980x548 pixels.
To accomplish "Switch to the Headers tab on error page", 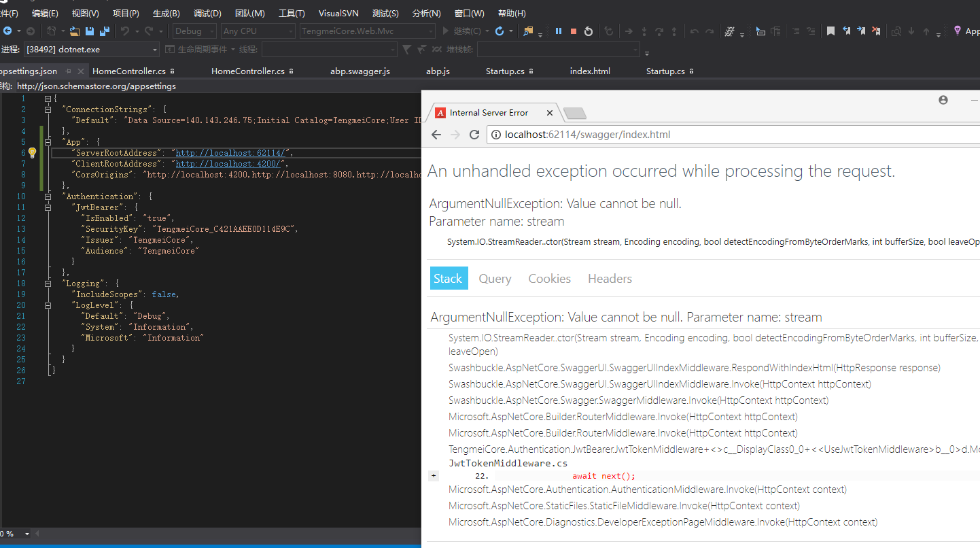I will pyautogui.click(x=610, y=279).
